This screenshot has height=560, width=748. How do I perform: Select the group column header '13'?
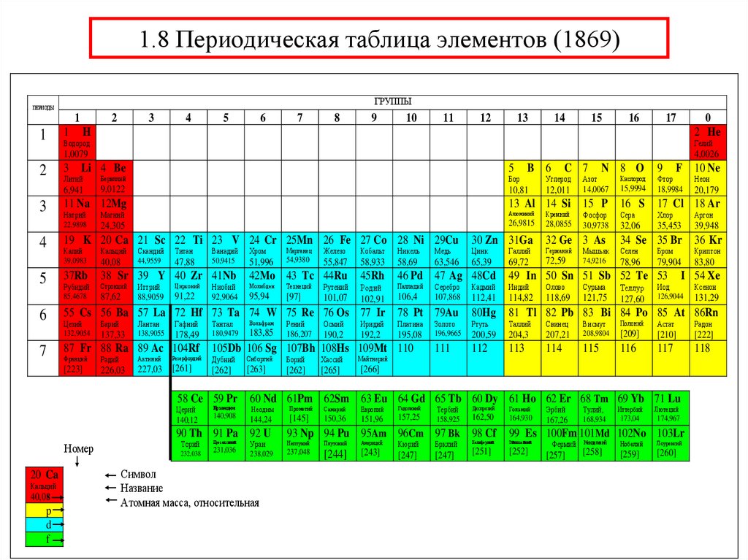point(522,118)
